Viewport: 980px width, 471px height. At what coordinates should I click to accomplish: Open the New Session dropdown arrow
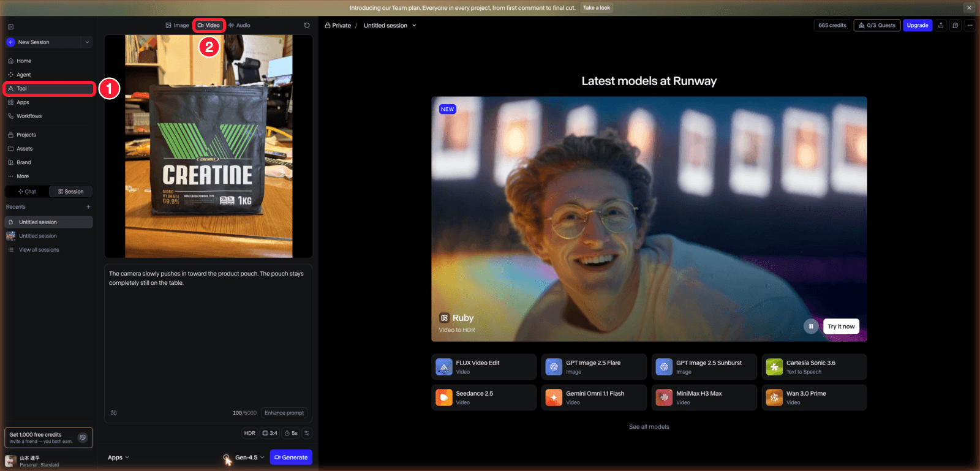(87, 42)
